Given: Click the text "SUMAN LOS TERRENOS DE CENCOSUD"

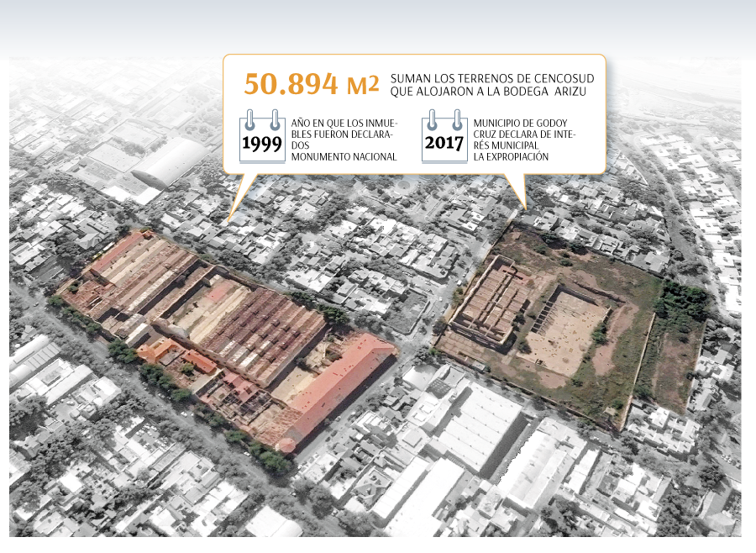Looking at the screenshot, I should 492,78.
